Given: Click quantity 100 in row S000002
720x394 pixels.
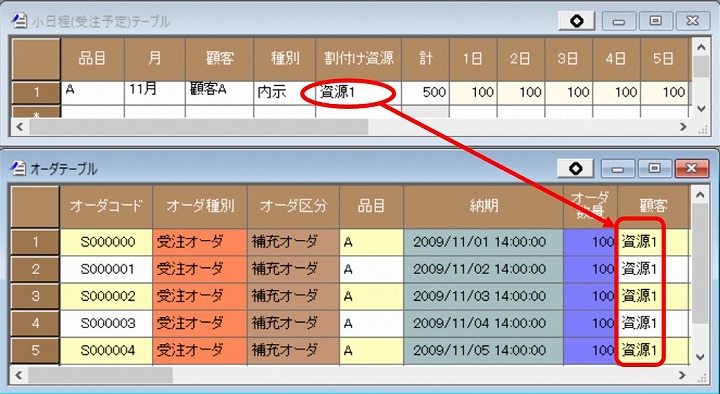Looking at the screenshot, I should tap(591, 296).
